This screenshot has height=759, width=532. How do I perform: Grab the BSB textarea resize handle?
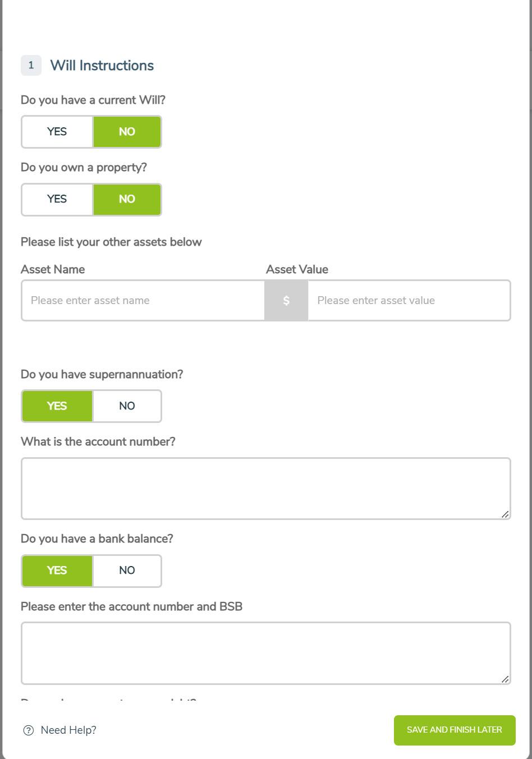pyautogui.click(x=505, y=679)
